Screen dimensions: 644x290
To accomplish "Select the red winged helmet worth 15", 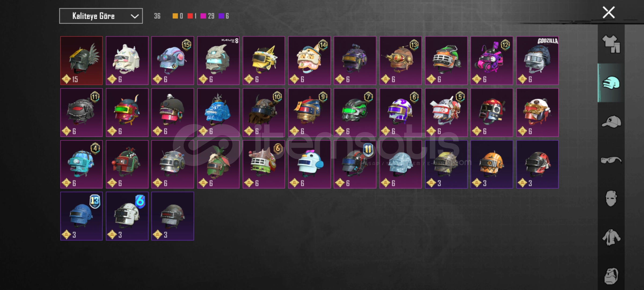I will click(82, 61).
